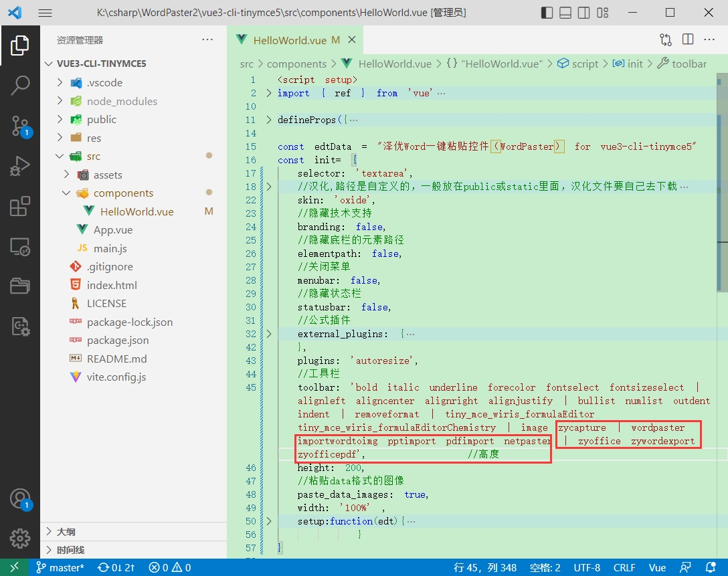This screenshot has width=728, height=576.
Task: Open Remote Explorer in activity bar
Action: pos(19,247)
